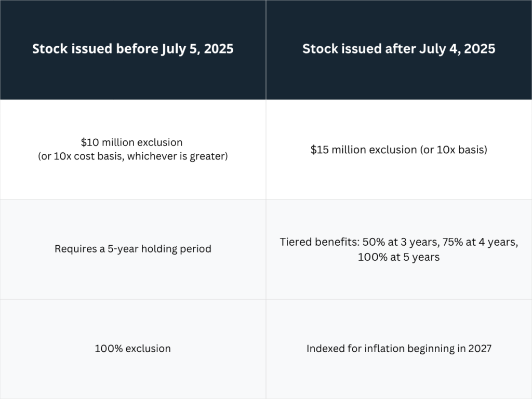Select "Indexed for inflation beginning in 2027" text

398,349
